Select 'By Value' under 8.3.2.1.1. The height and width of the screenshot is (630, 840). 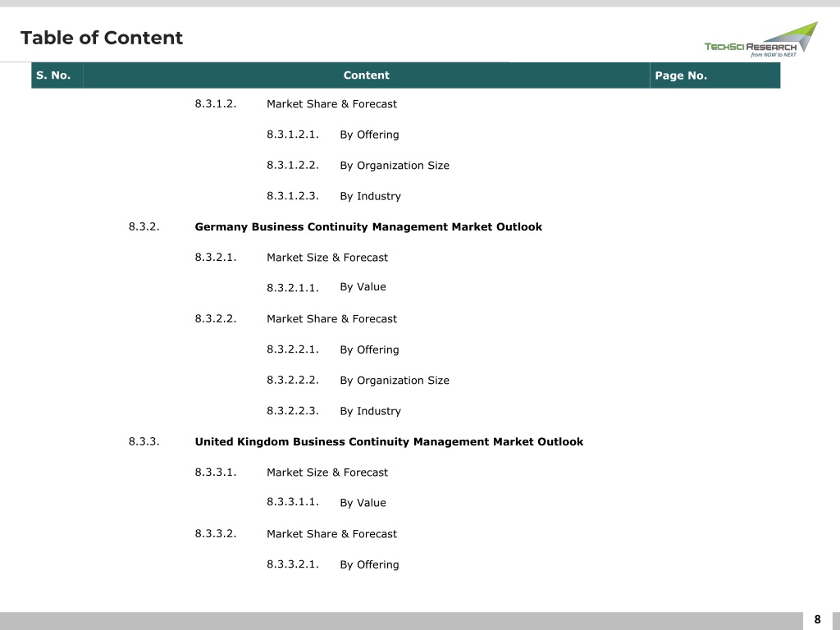coord(363,287)
